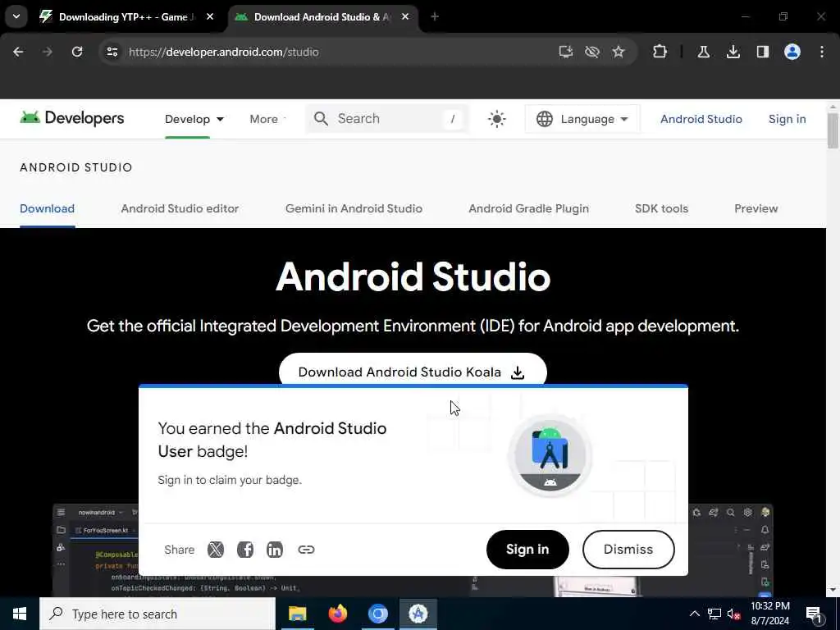The width and height of the screenshot is (840, 630).
Task: Open the Extensions puzzle icon
Action: coord(660,52)
